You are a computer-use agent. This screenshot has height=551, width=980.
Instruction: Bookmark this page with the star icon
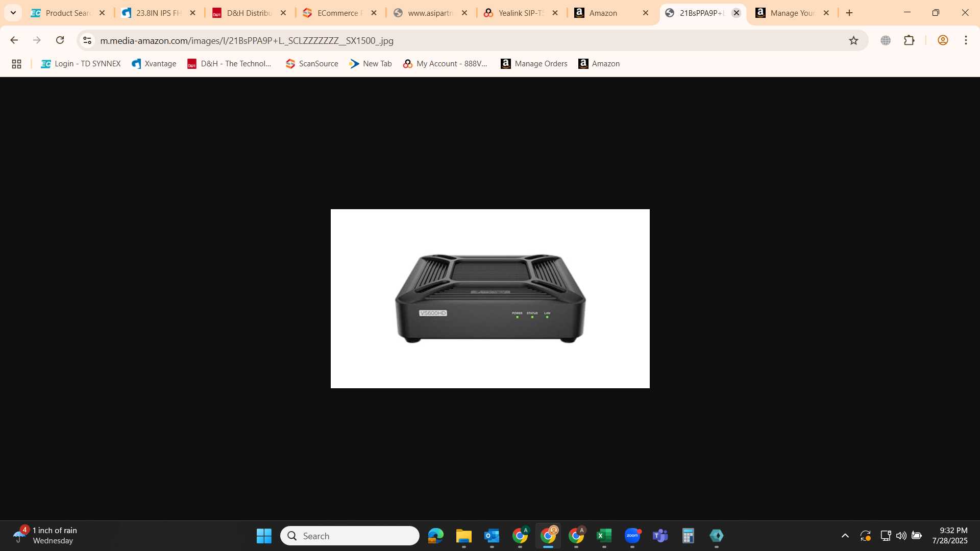[853, 40]
